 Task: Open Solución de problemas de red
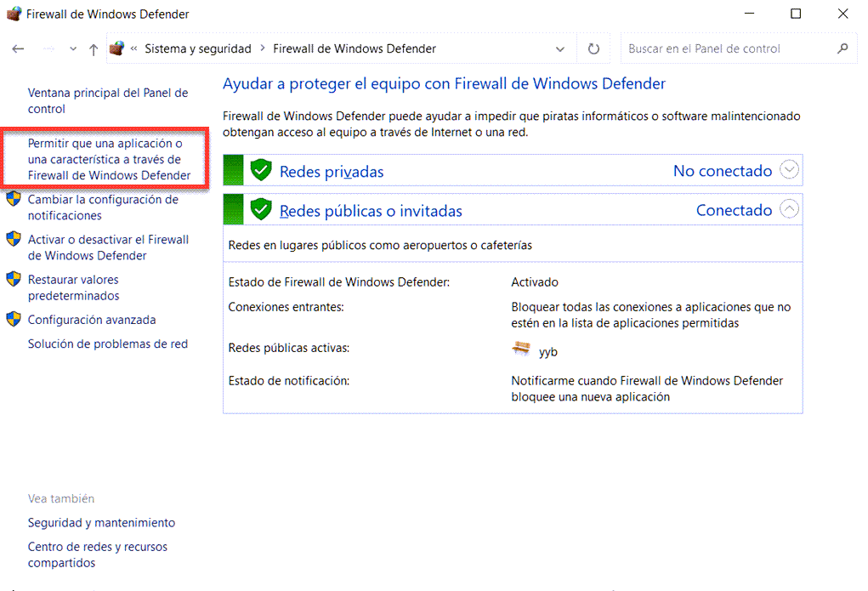(108, 344)
